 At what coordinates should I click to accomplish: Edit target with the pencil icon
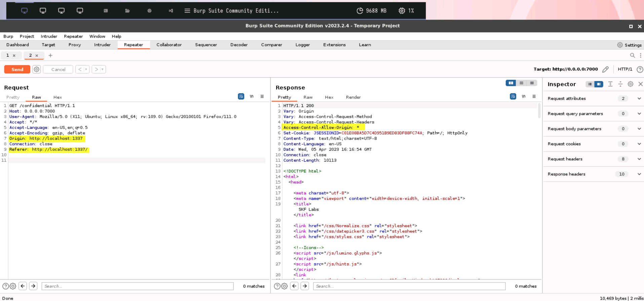point(605,69)
